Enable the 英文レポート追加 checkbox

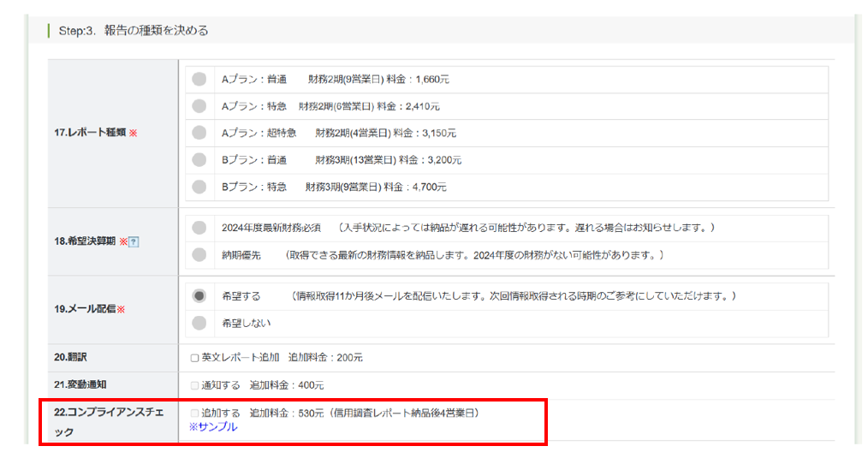(x=195, y=358)
